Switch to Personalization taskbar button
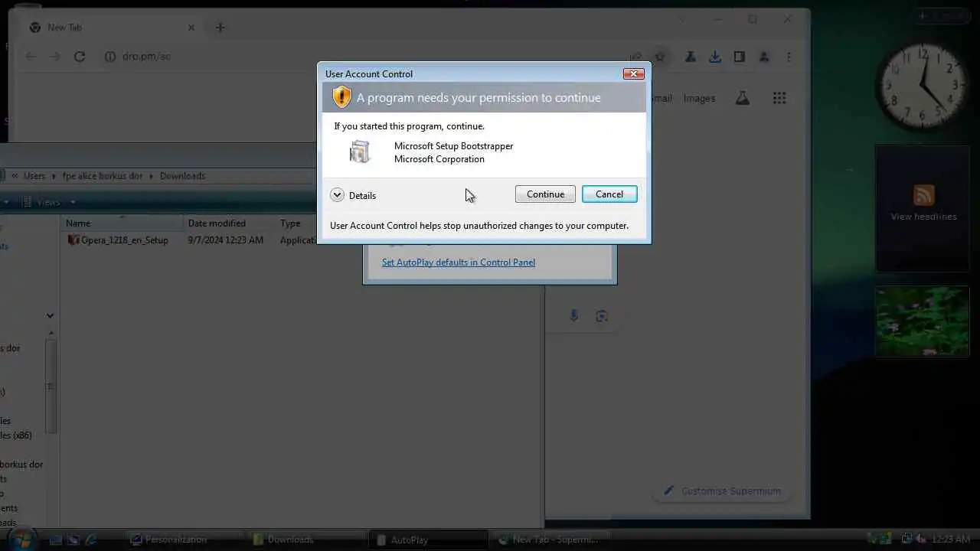The height and width of the screenshot is (551, 980). (x=184, y=540)
